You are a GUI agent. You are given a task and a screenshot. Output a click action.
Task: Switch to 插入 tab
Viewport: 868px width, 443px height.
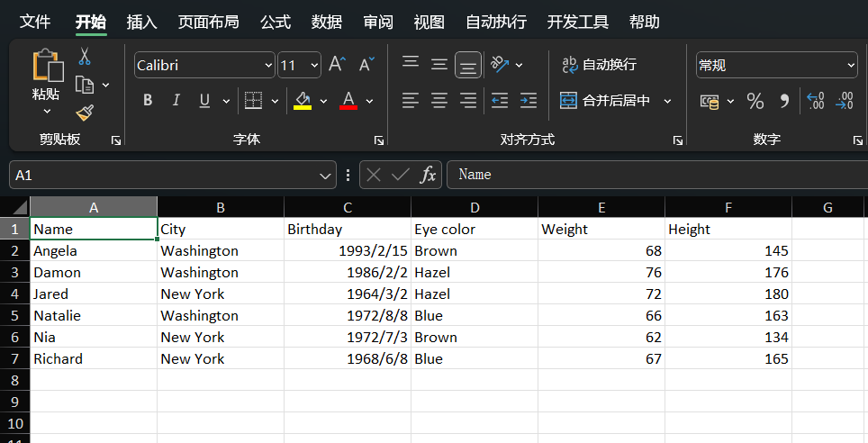click(141, 23)
